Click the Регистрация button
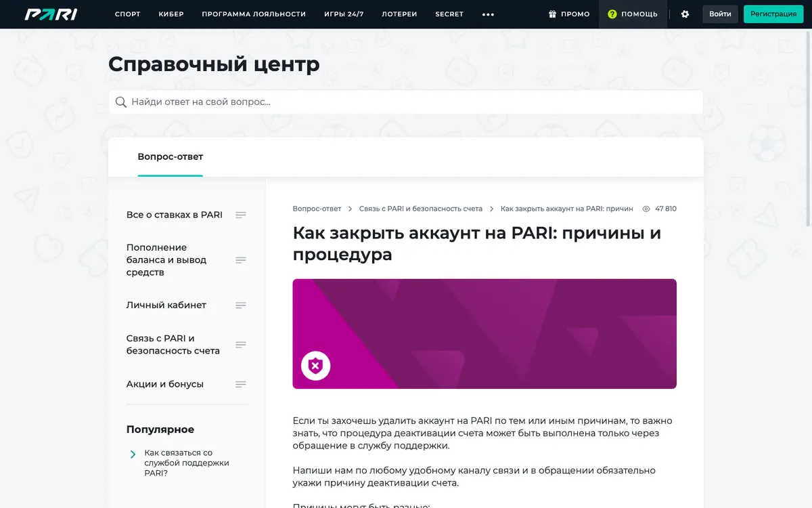 [773, 14]
